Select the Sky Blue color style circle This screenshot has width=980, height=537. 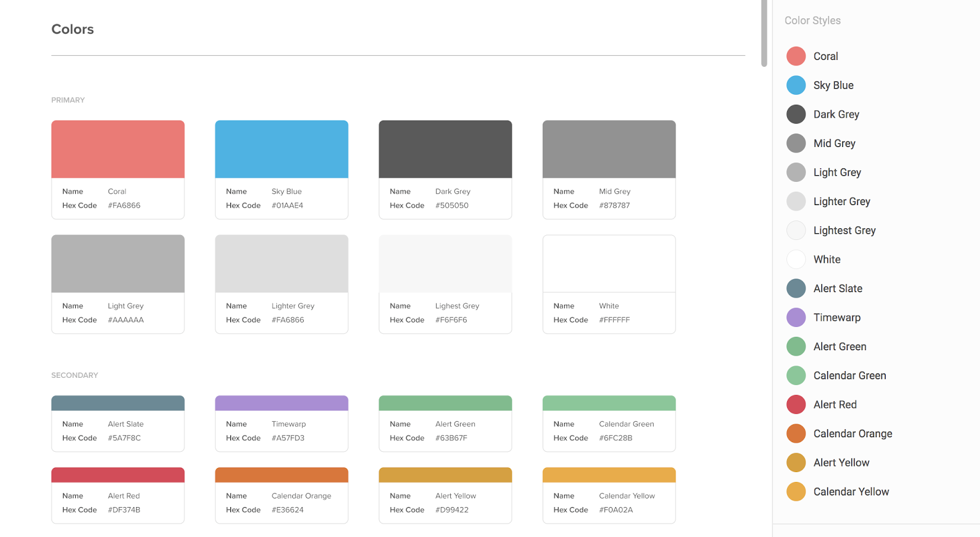(796, 85)
